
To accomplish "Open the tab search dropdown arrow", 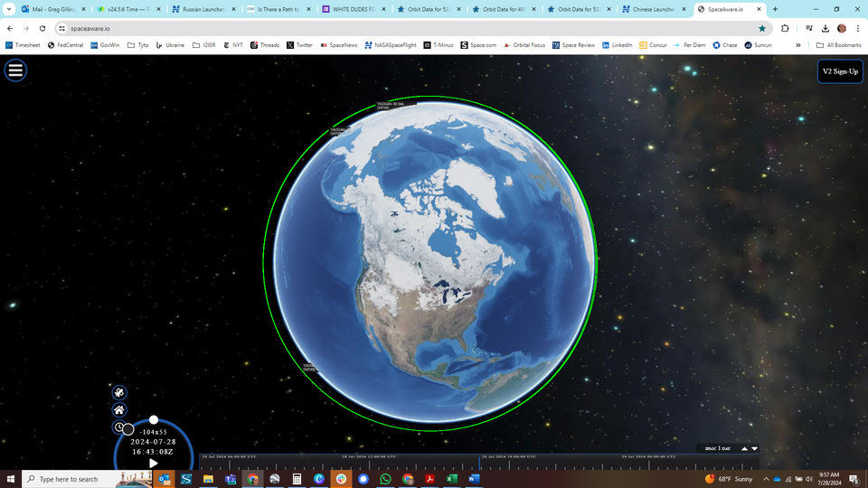I will pyautogui.click(x=9, y=9).
